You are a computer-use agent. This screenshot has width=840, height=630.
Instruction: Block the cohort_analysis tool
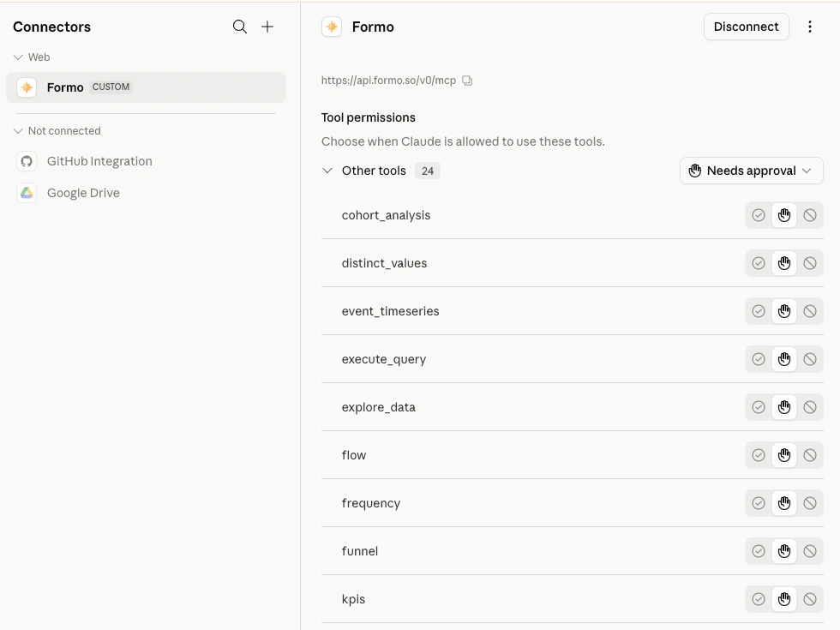[x=809, y=215]
